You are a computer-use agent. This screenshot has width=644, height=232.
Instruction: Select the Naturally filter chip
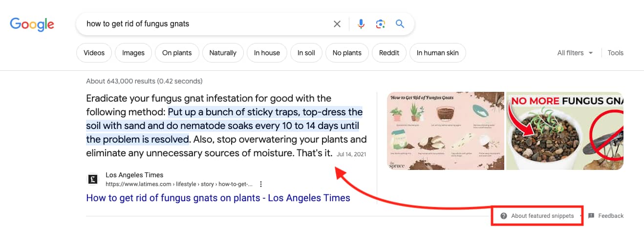(x=223, y=53)
